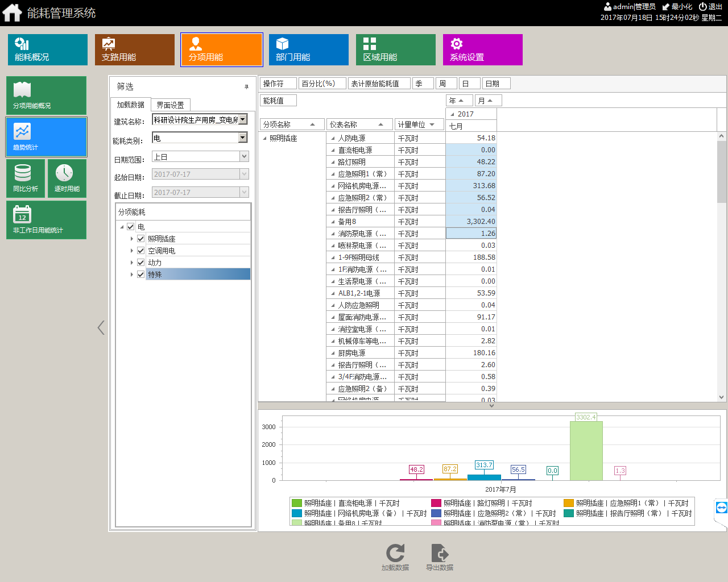The image size is (728, 582).
Task: Toggle the 动力 checkbox in tree
Action: point(141,263)
